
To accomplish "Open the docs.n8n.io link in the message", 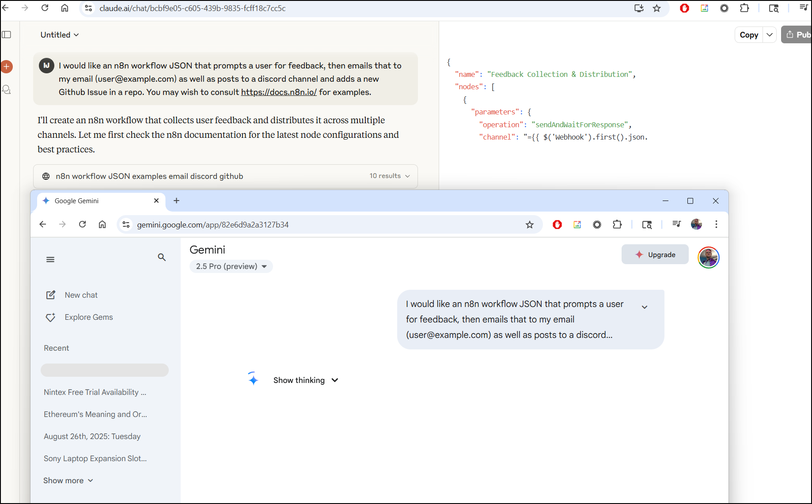I will 279,92.
